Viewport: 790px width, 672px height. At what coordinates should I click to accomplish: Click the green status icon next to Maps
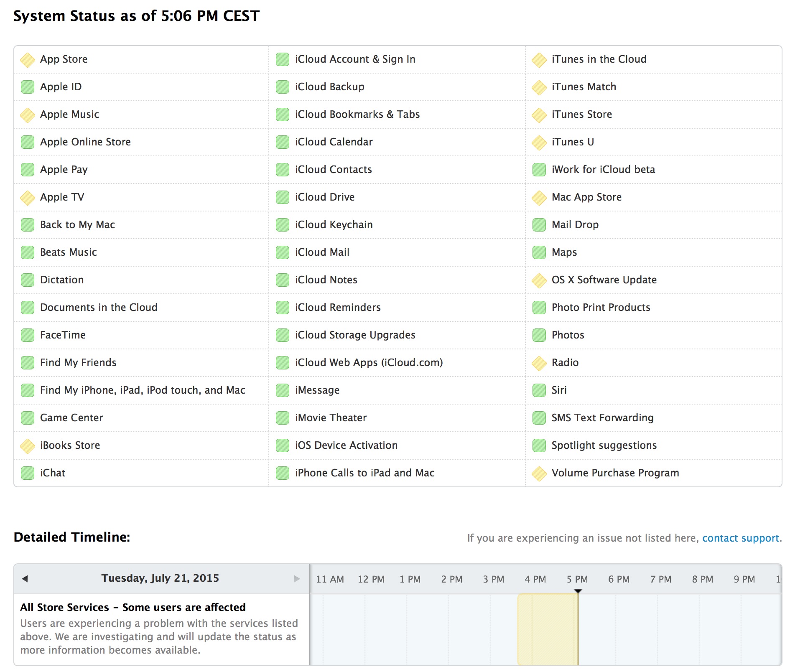tap(539, 252)
